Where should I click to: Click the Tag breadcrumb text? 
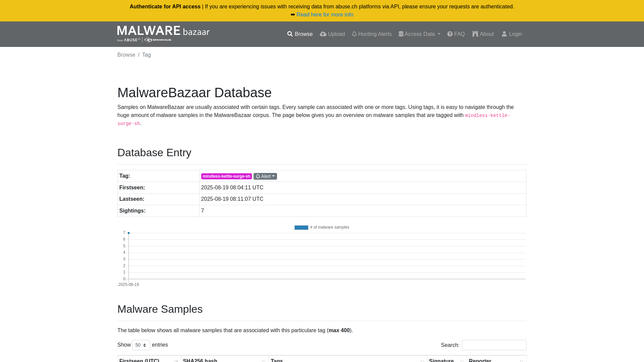pos(146,55)
